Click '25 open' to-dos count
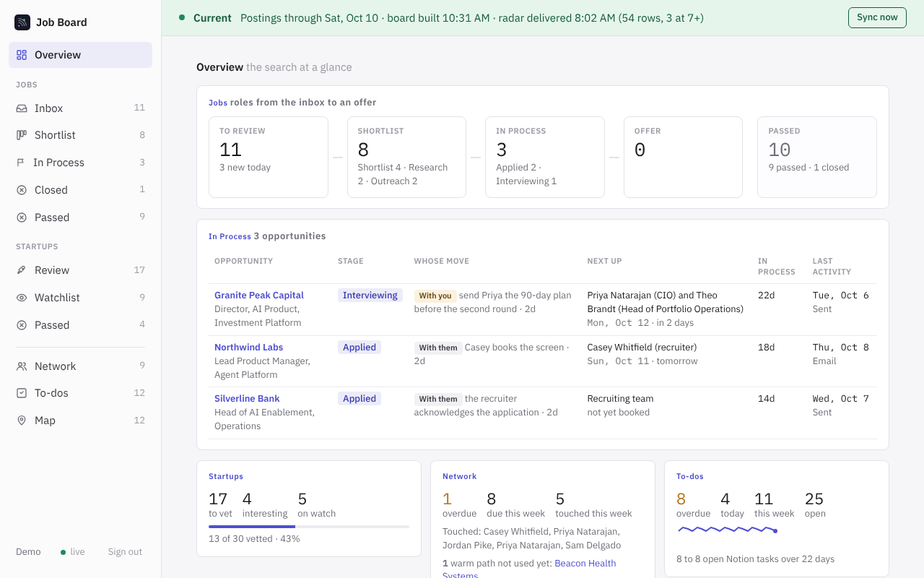The height and width of the screenshot is (578, 924). [815, 505]
